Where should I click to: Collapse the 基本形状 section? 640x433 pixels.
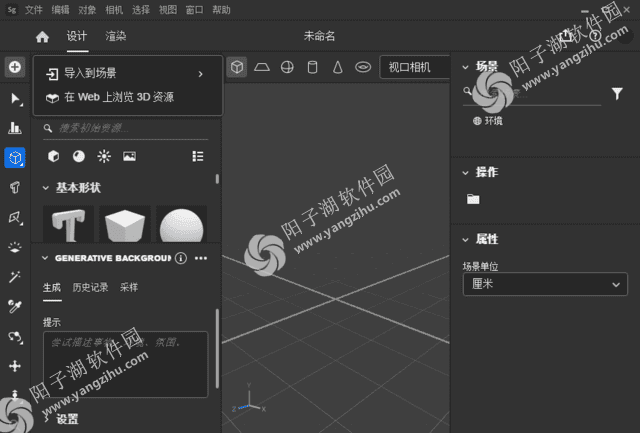click(45, 188)
